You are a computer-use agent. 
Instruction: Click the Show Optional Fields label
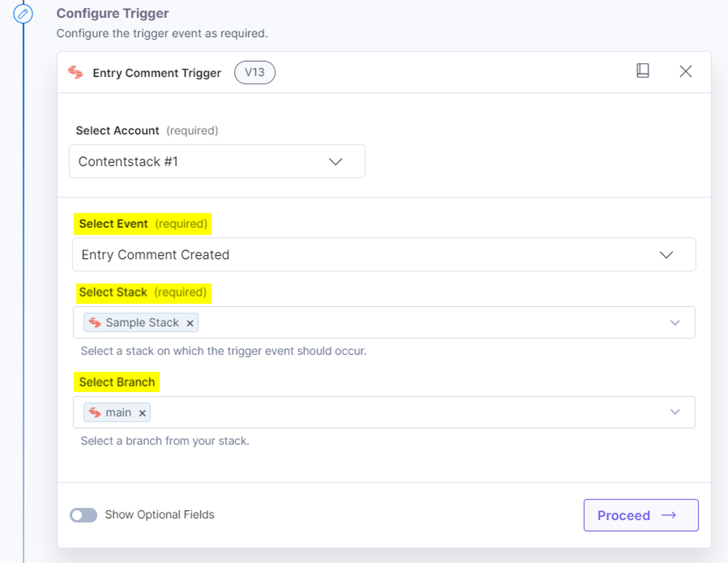(x=160, y=515)
